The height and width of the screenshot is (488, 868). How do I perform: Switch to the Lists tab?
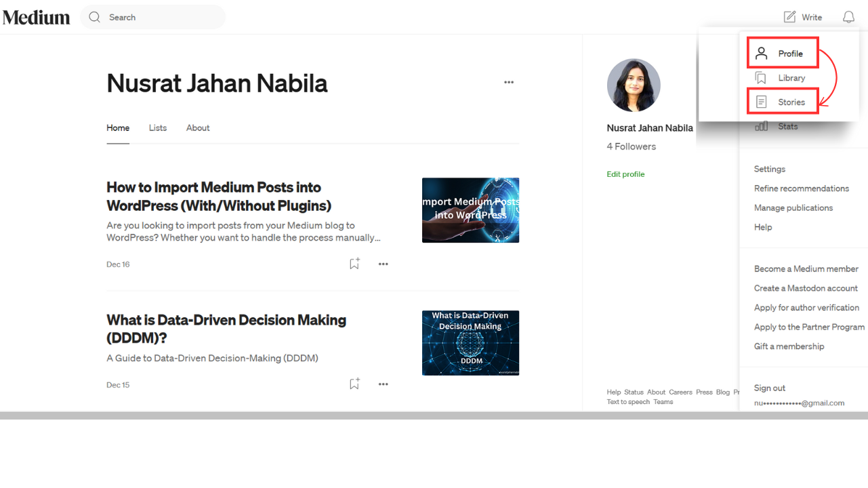pyautogui.click(x=158, y=127)
